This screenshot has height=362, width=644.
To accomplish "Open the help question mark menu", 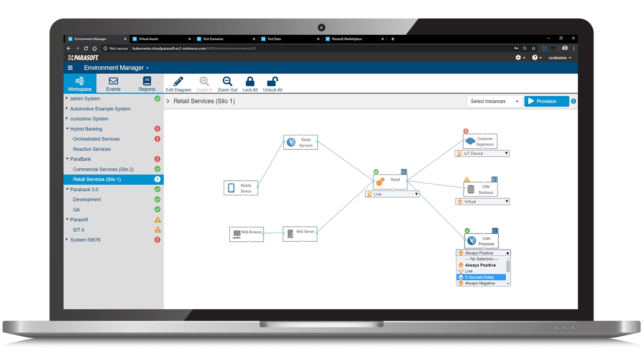I will (537, 58).
